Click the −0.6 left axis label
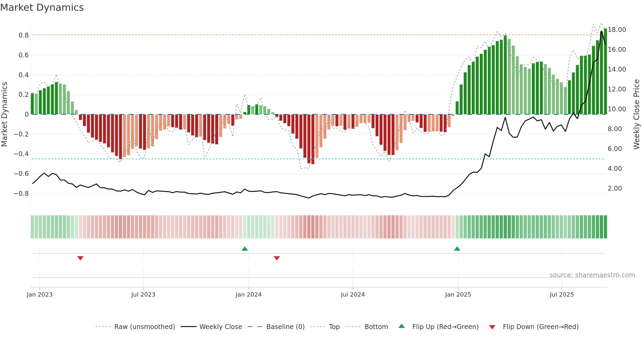Image resolution: width=644 pixels, height=362 pixels. coord(21,173)
